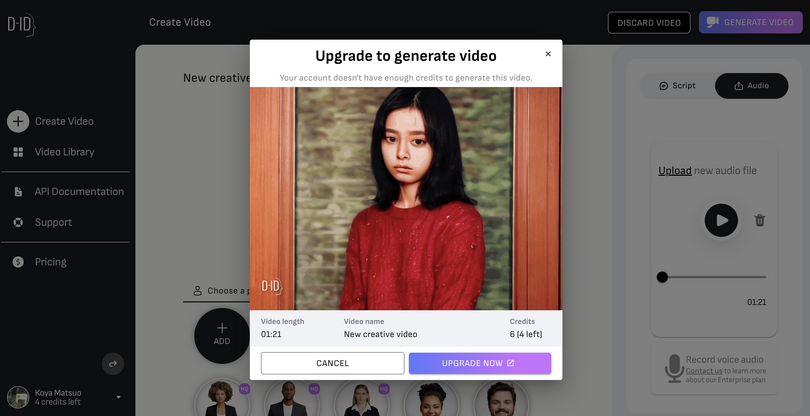This screenshot has width=810, height=416.
Task: Expand the Koya Matsuo account dropdown
Action: pyautogui.click(x=118, y=397)
